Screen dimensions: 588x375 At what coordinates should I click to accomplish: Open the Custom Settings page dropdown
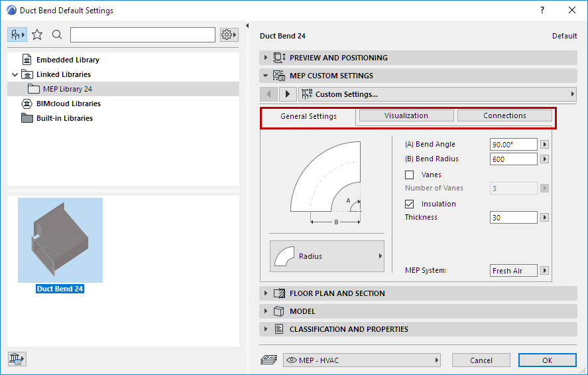pos(438,94)
